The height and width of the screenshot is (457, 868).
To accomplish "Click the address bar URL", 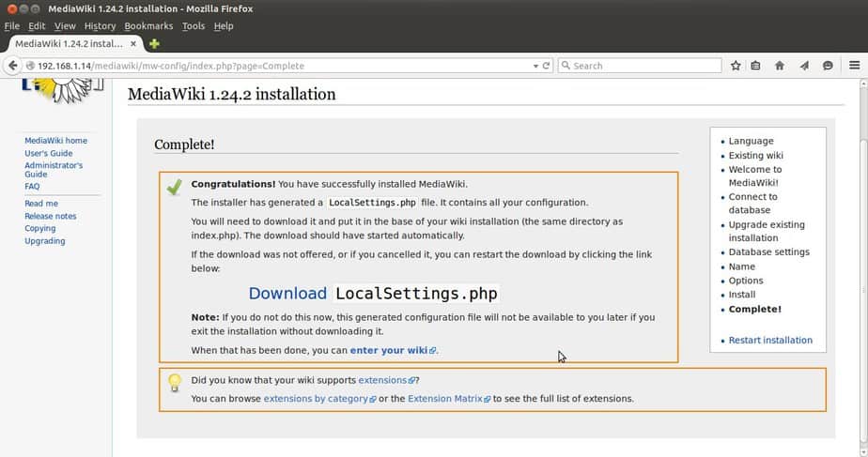I will (x=171, y=66).
